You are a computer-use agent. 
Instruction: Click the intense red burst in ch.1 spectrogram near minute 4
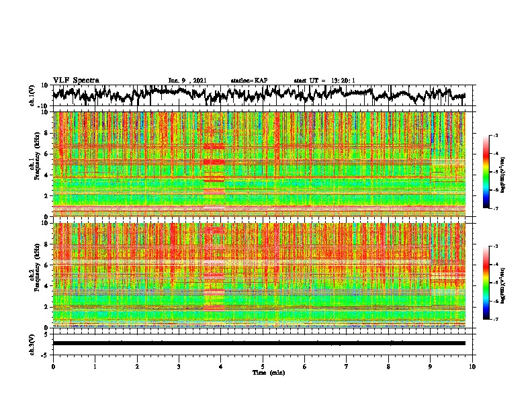click(214, 162)
